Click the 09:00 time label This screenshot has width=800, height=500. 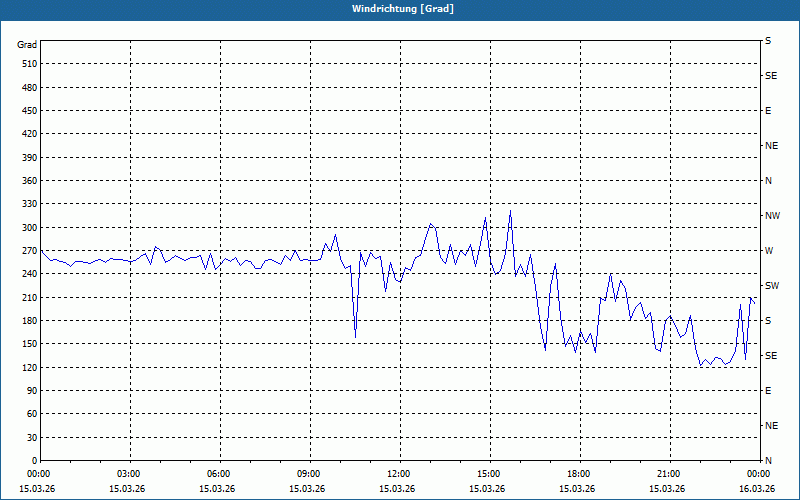tap(310, 473)
